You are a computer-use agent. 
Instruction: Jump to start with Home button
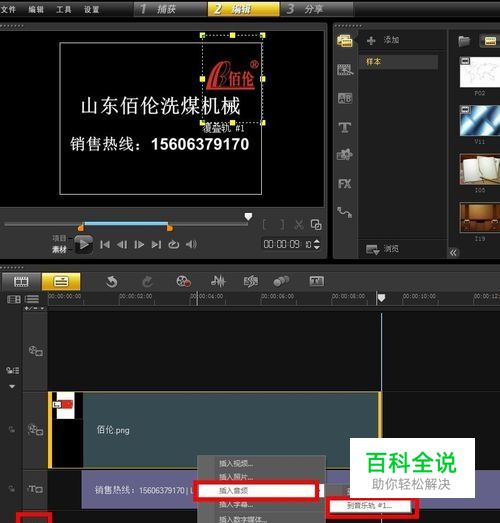105,245
